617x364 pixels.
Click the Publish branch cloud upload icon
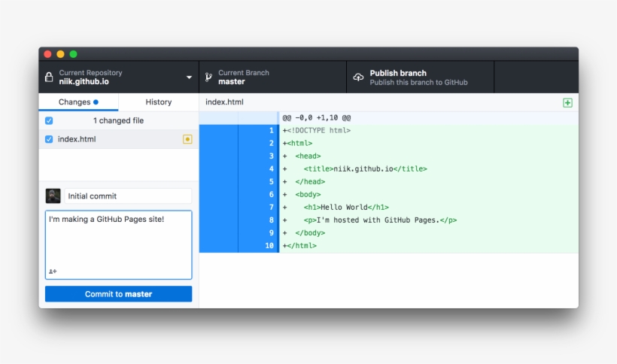click(358, 77)
